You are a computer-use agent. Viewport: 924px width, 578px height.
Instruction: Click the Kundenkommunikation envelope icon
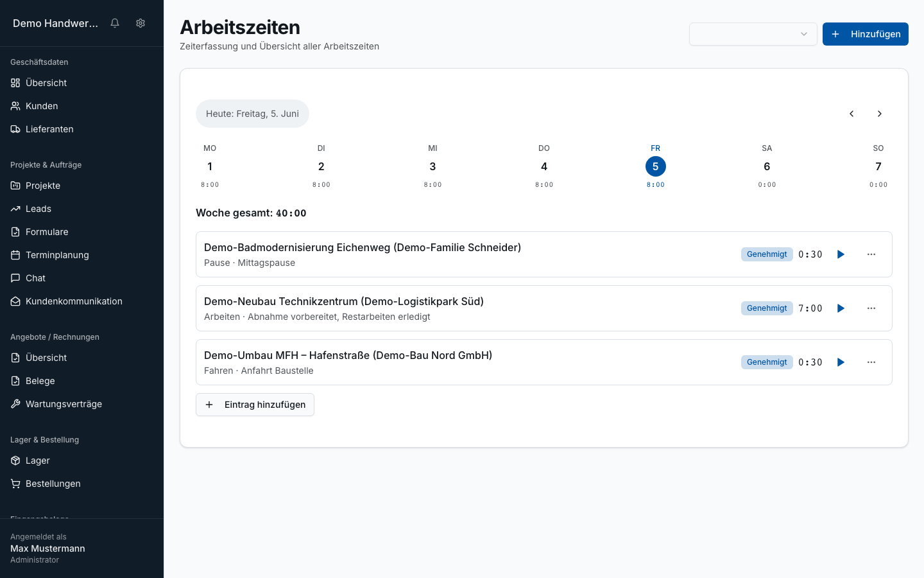15,301
